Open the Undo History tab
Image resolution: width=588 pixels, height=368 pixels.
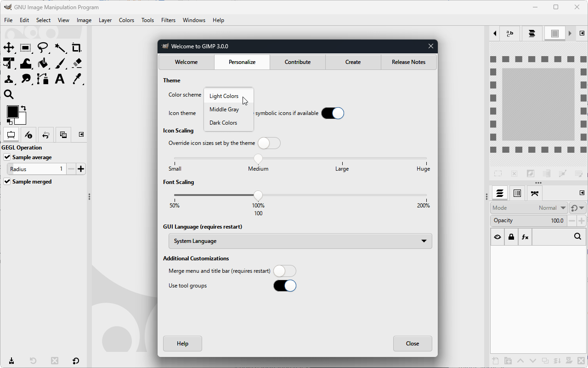point(45,135)
